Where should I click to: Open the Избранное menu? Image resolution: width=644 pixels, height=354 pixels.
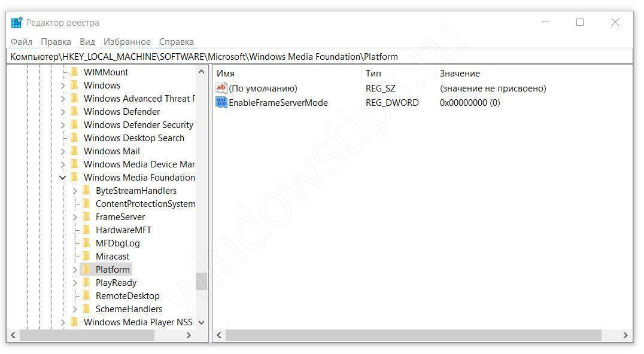point(127,42)
